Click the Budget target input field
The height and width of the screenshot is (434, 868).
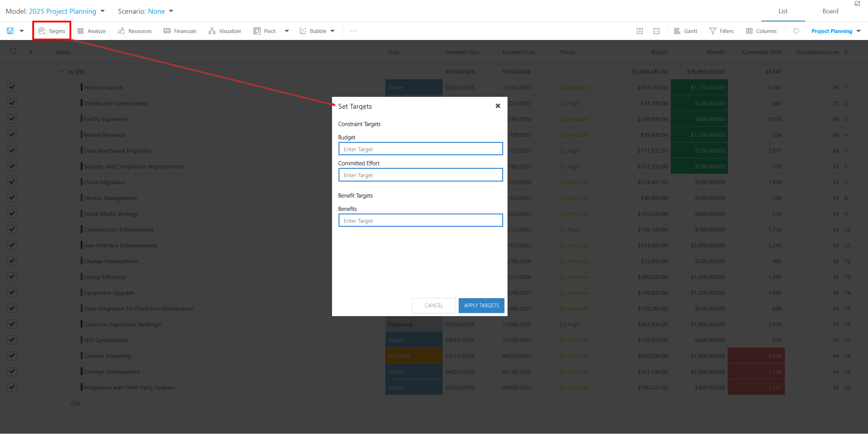[420, 149]
